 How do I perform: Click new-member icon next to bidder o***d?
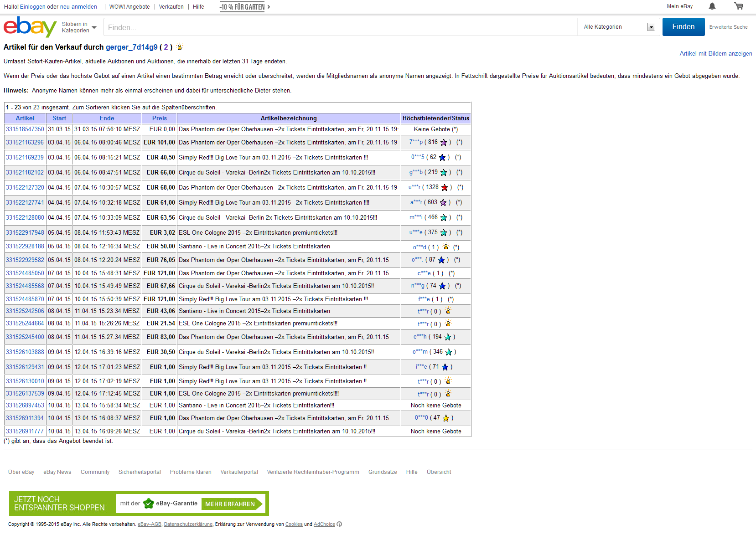pos(446,247)
